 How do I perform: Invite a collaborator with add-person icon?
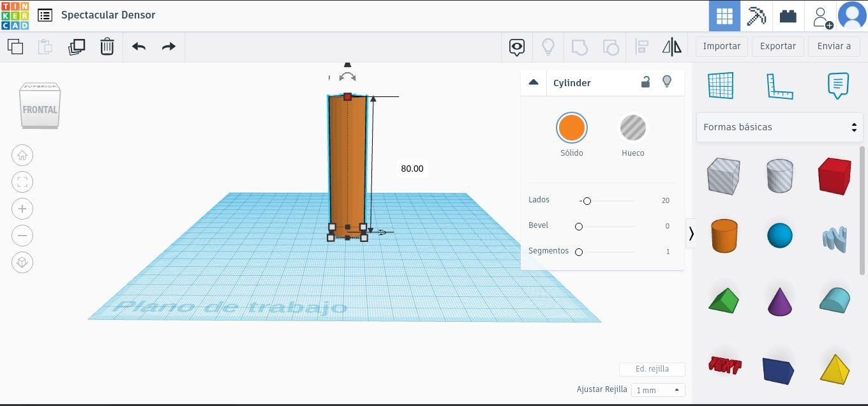pos(822,17)
